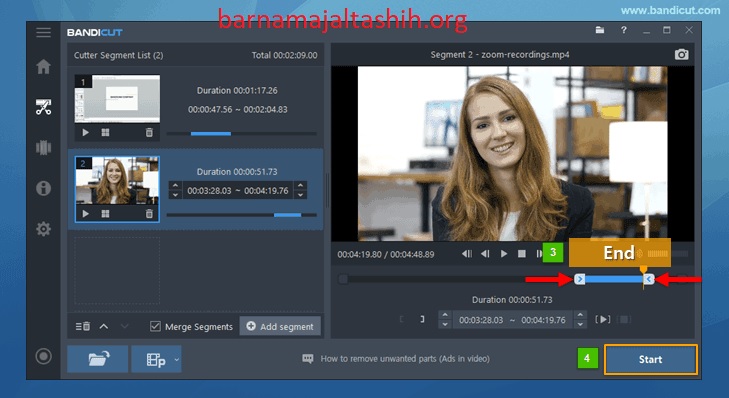Step back one frame in the player
This screenshot has height=398, width=729.
(485, 253)
